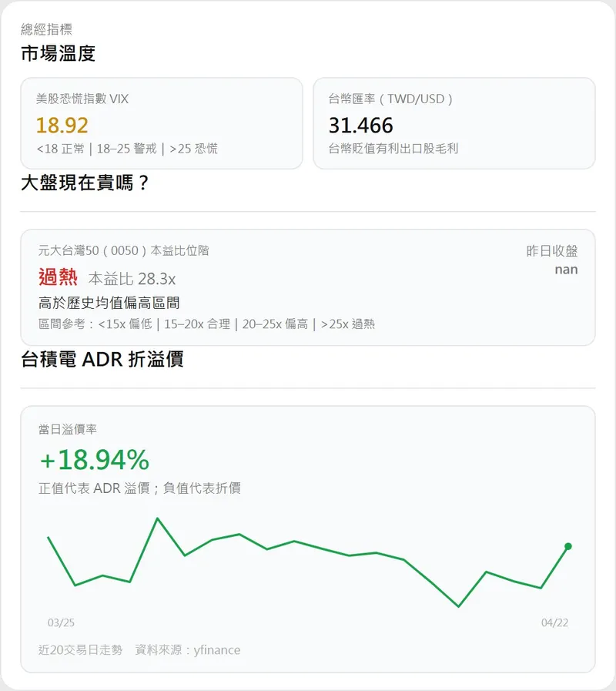Click the 本益比 28.3x text

click(132, 279)
